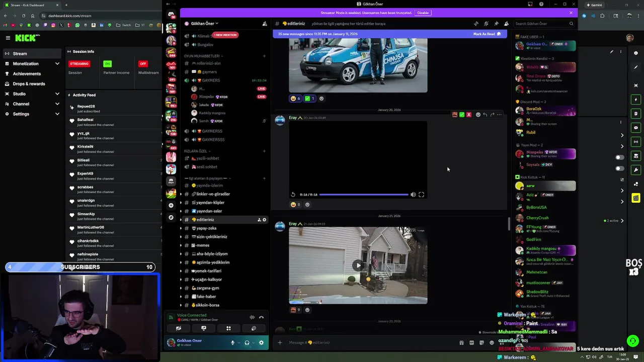The image size is (644, 362).
Task: Add attachment with plus in message box
Action: [280, 343]
